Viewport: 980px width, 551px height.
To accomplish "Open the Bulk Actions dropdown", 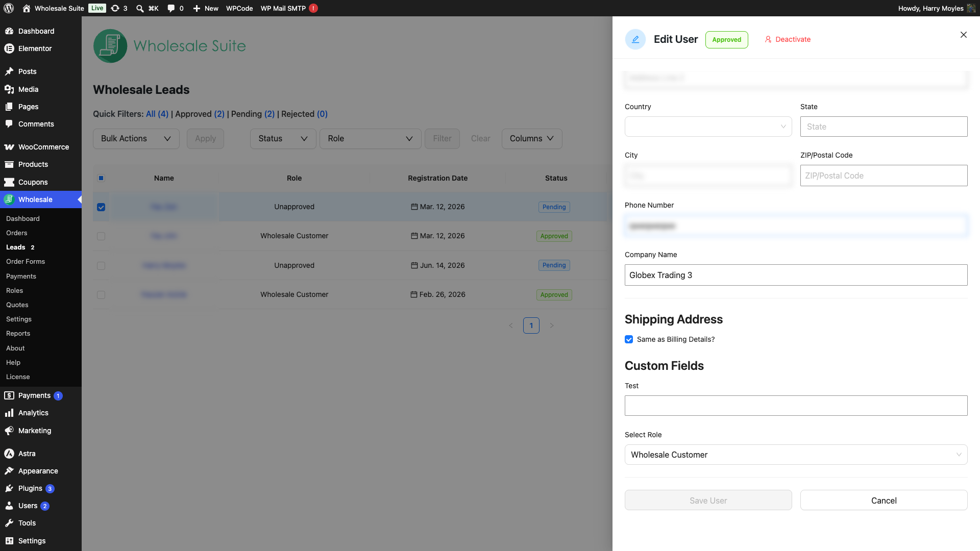I will coord(136,139).
